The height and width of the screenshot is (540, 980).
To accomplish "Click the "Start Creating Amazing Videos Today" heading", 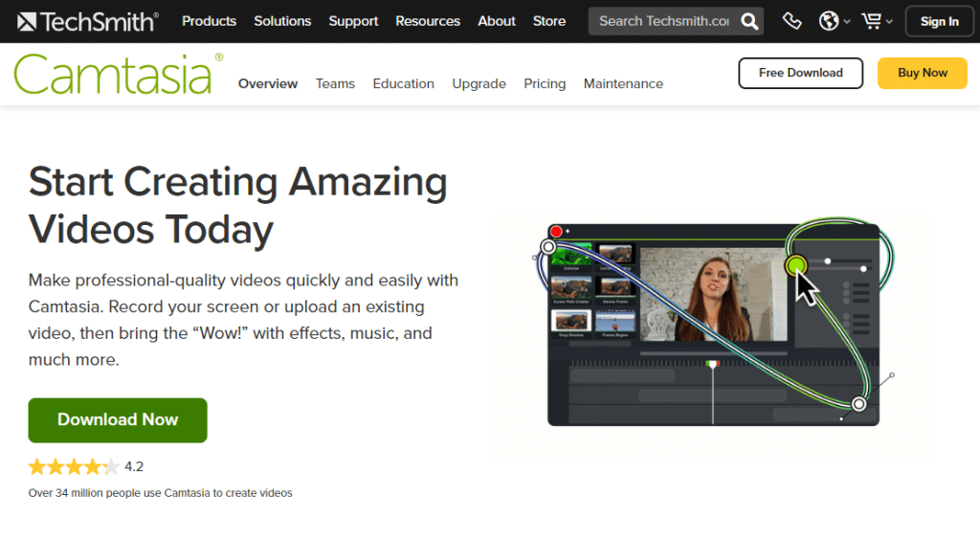I will [238, 205].
